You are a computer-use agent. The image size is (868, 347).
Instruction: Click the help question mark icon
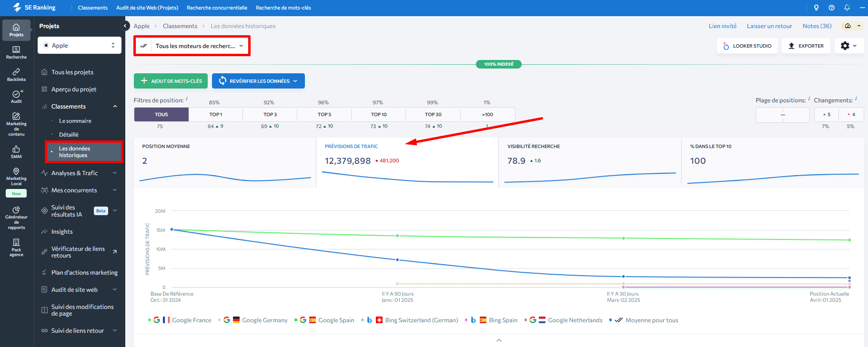click(x=831, y=8)
